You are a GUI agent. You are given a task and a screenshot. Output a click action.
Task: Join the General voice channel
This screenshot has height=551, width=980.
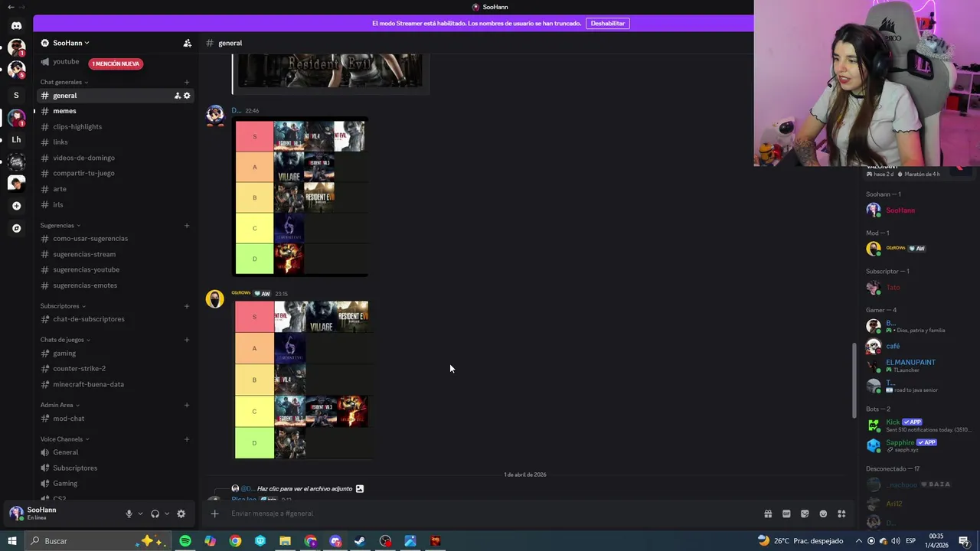tap(115, 452)
